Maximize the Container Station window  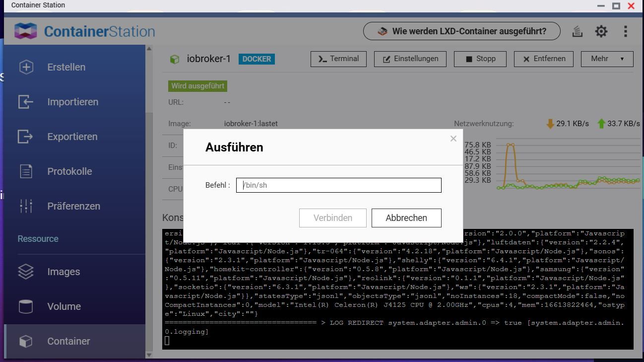(616, 6)
